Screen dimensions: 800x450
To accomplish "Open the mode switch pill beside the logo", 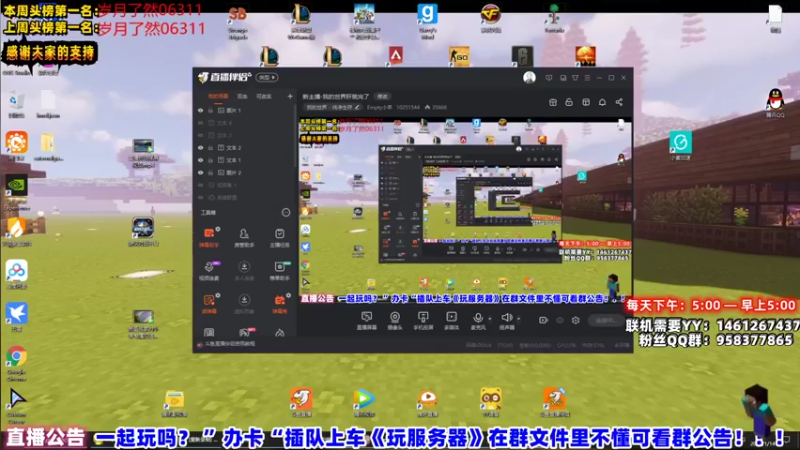I will (267, 78).
